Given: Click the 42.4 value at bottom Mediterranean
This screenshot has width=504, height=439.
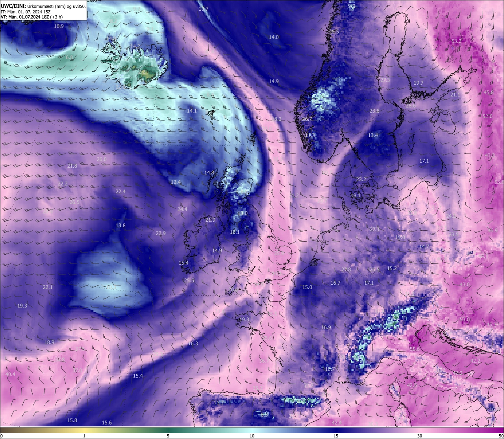Looking at the screenshot, I should 337,422.
